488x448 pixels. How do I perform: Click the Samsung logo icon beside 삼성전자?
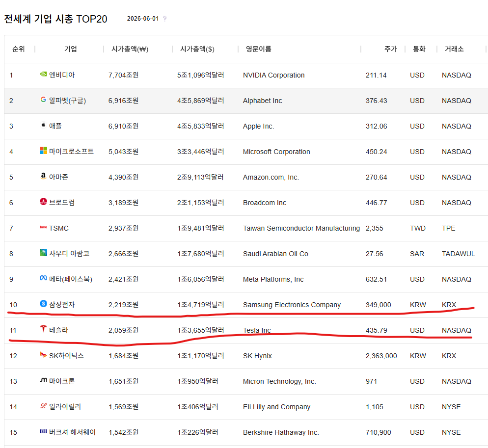(x=43, y=303)
